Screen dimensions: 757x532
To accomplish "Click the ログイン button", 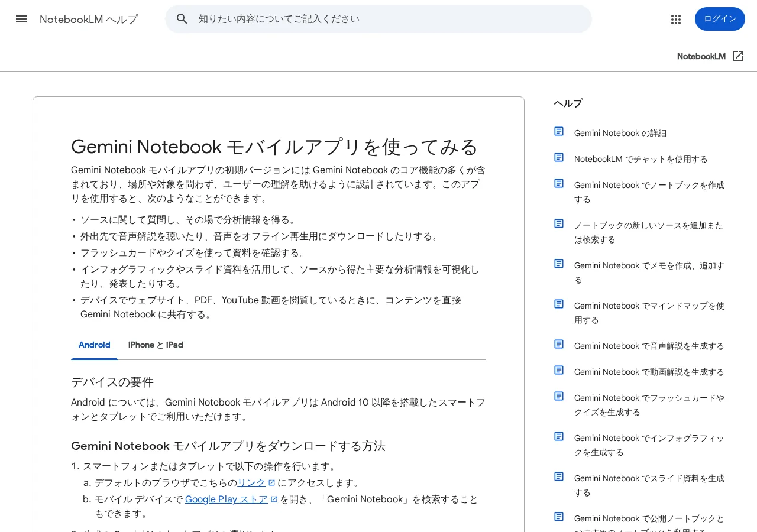I will point(720,19).
